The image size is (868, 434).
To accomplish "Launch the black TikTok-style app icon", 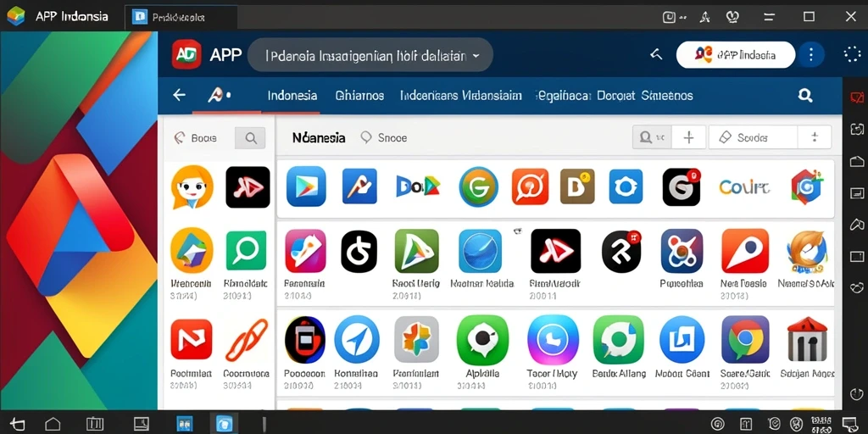I will [x=359, y=251].
